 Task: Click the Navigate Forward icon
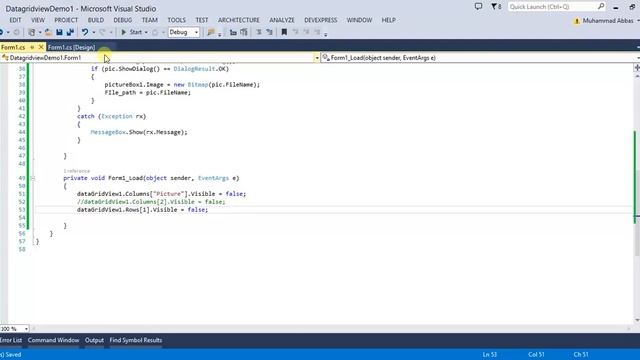click(x=16, y=32)
